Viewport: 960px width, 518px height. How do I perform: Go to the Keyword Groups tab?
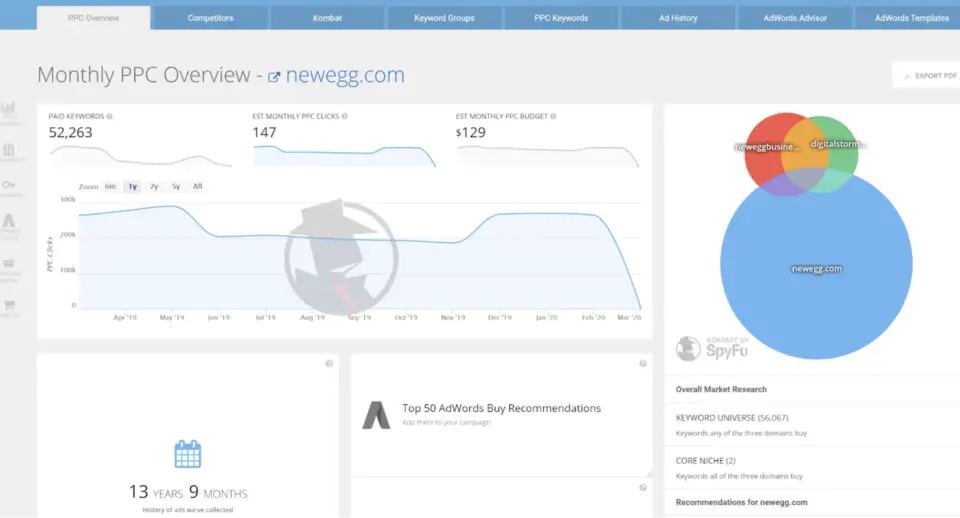pos(444,18)
